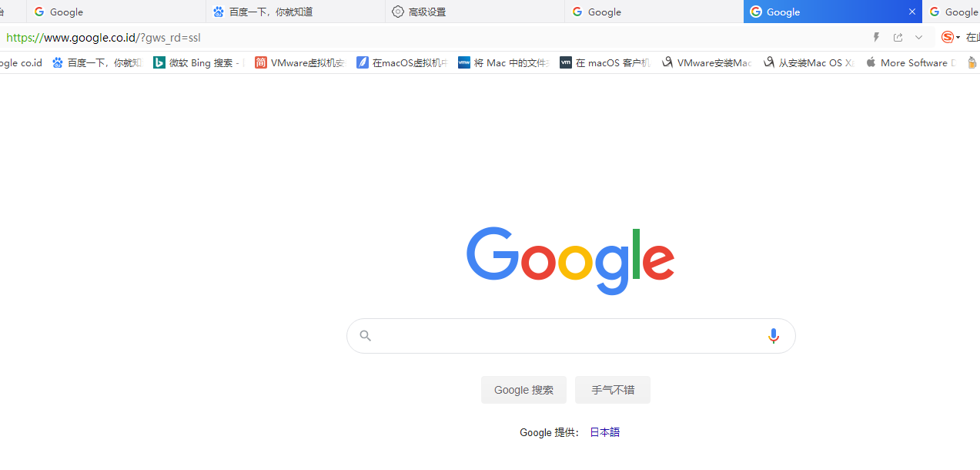Switch to the 高级设置 tab
Viewport: 980px width, 470px height.
[475, 12]
